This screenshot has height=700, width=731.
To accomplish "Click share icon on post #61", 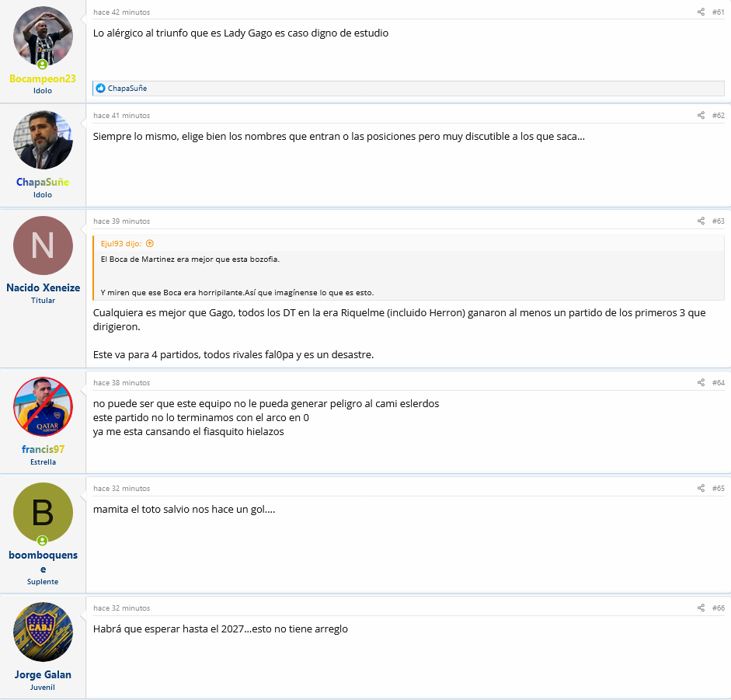I will [x=701, y=12].
